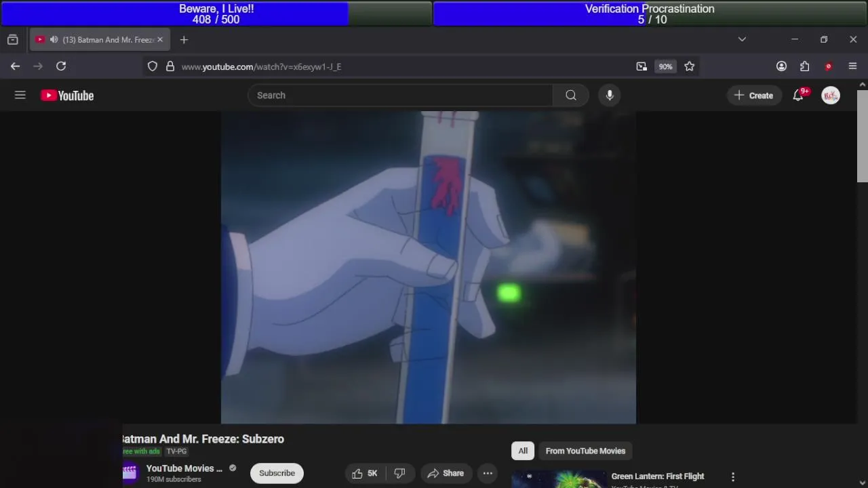Go back in browser history
This screenshot has width=868, height=488.
(x=15, y=66)
